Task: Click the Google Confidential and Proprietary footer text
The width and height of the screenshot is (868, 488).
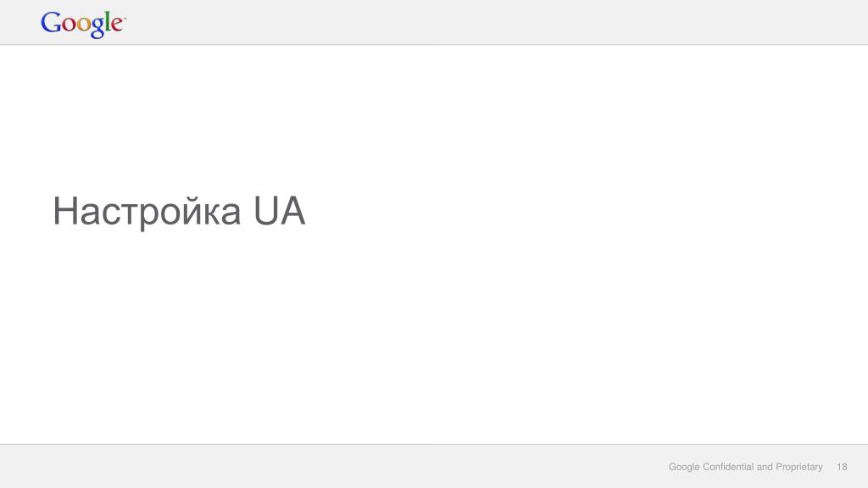Action: [x=745, y=467]
